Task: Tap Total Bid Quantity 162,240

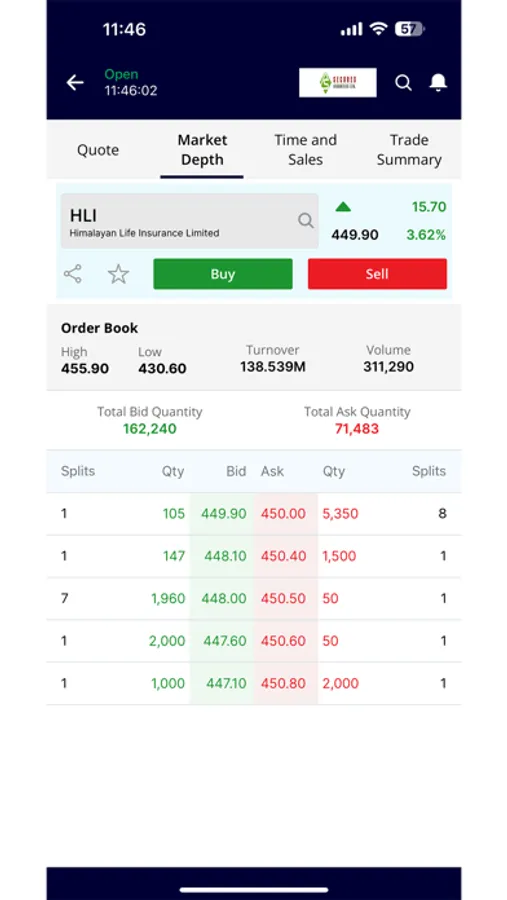Action: pyautogui.click(x=150, y=429)
